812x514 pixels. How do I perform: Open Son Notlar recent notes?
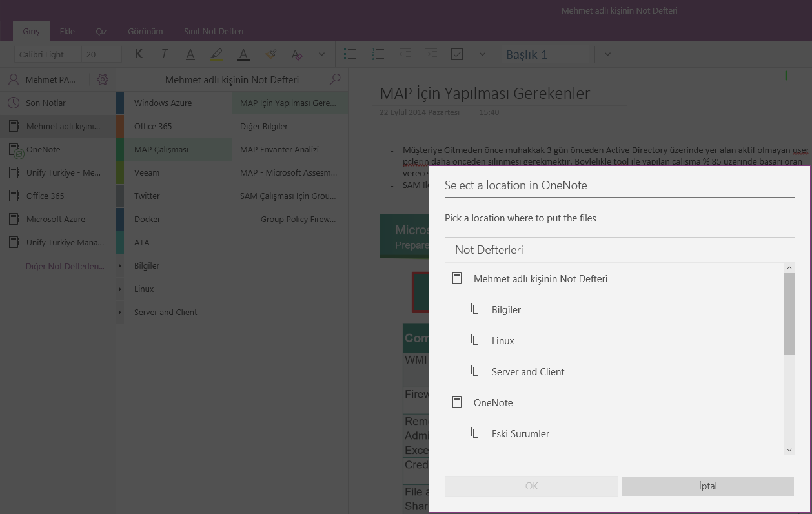click(58, 103)
